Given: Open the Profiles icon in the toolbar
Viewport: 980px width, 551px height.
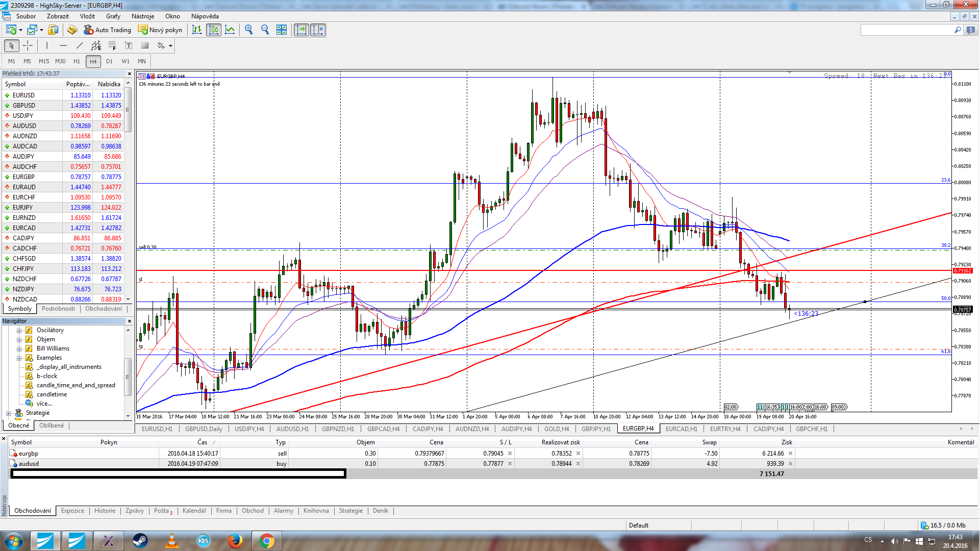Looking at the screenshot, I should 32,30.
